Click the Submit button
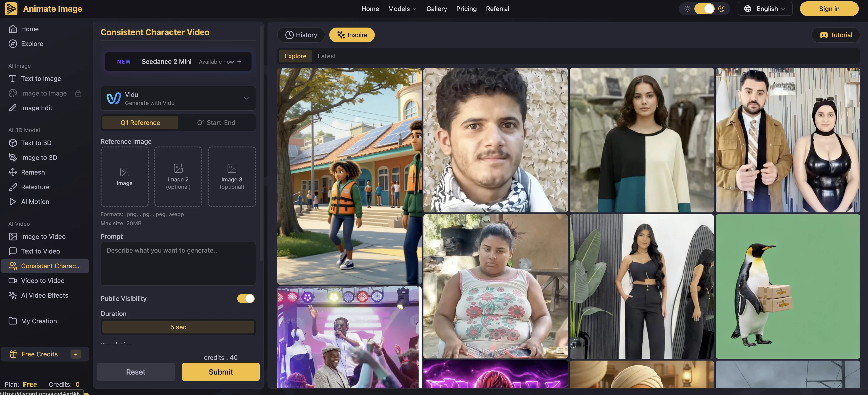Screen dimensions: 868x395 (x=221, y=372)
